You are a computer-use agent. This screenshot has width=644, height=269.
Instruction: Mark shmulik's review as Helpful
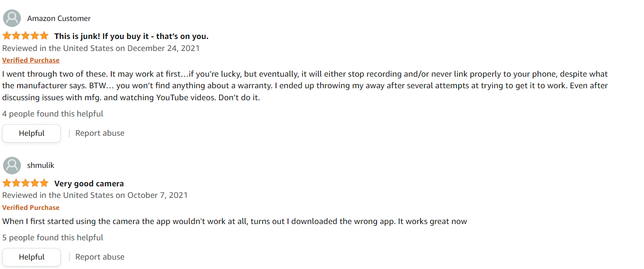coord(32,257)
